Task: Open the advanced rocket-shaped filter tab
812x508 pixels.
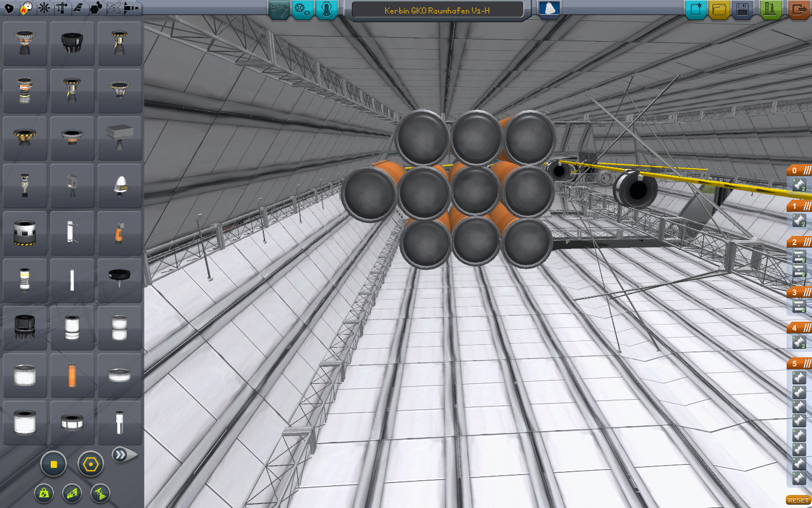Action: tap(131, 8)
